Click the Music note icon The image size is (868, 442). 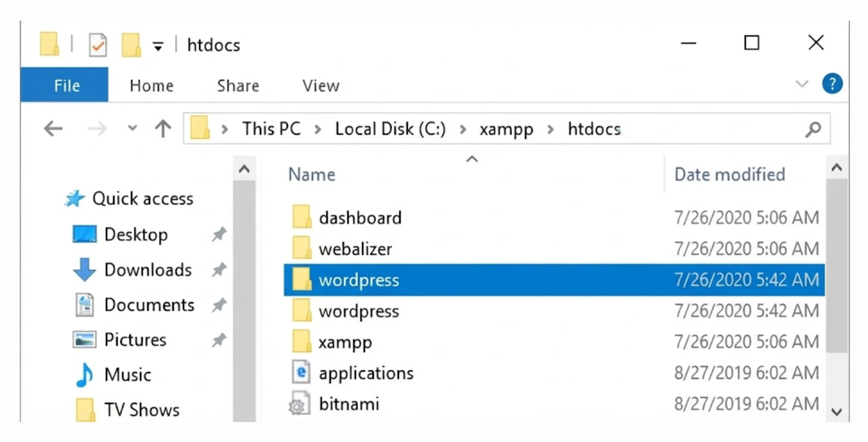(84, 375)
